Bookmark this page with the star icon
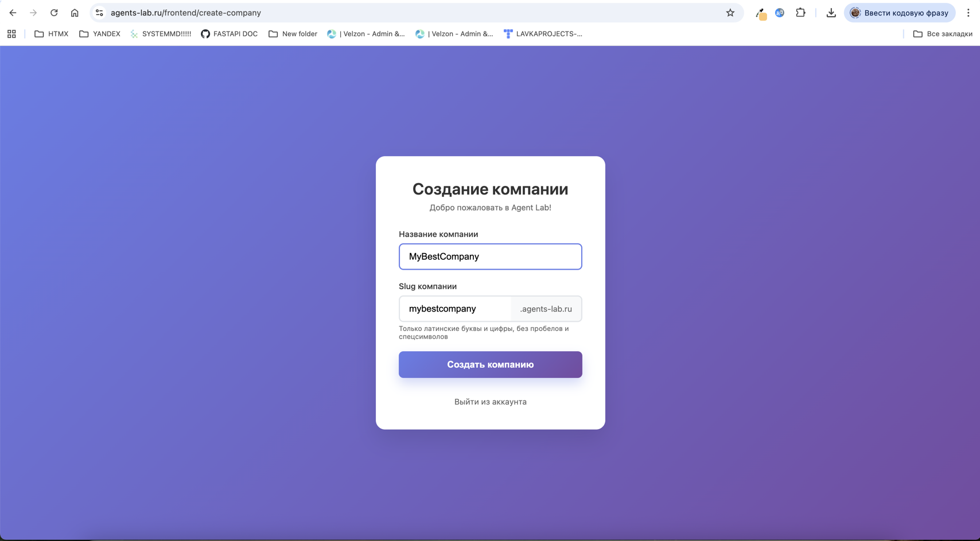 click(730, 12)
